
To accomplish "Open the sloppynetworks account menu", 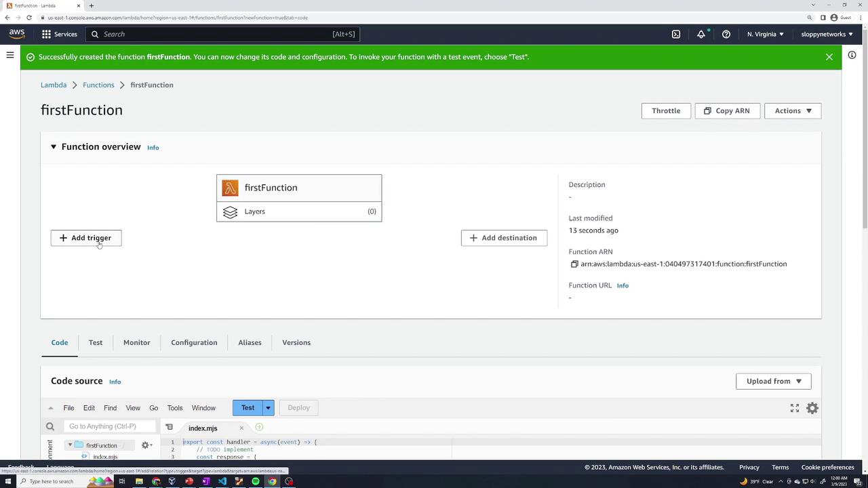I will click(x=827, y=34).
